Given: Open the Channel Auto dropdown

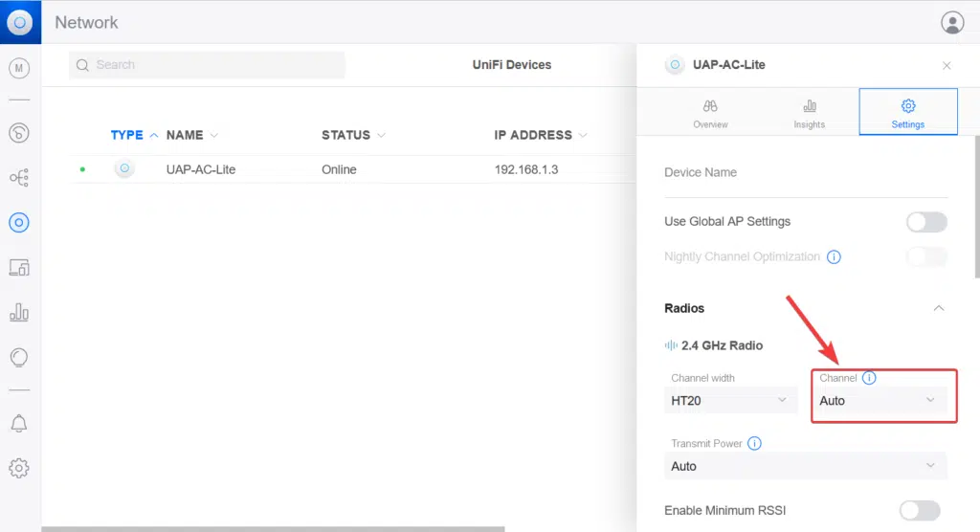Looking at the screenshot, I should (x=883, y=401).
